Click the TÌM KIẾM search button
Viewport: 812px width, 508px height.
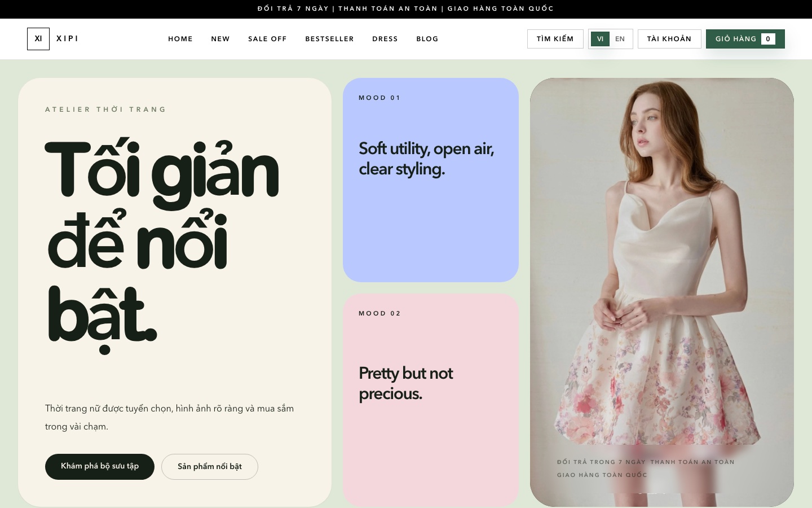pyautogui.click(x=555, y=39)
